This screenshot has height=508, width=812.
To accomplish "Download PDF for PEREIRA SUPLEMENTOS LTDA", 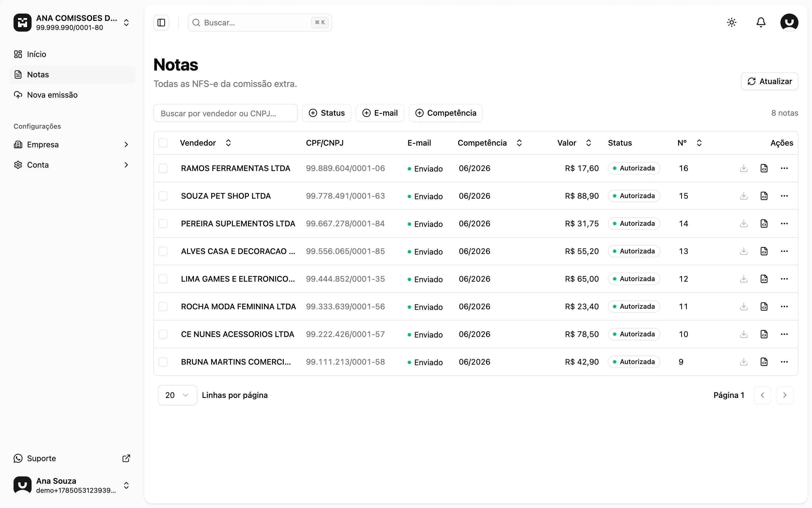I will click(x=743, y=224).
